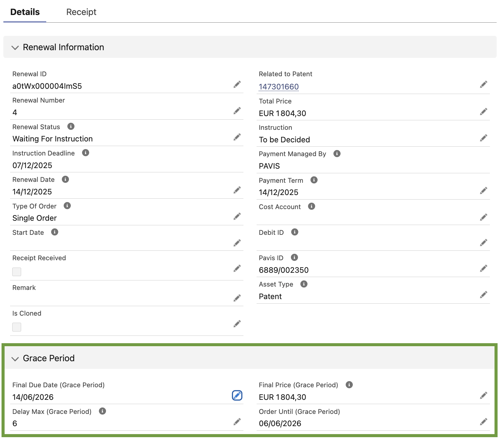Edit the Instruction To be Decided pencil
This screenshot has height=439, width=504.
coord(483,138)
